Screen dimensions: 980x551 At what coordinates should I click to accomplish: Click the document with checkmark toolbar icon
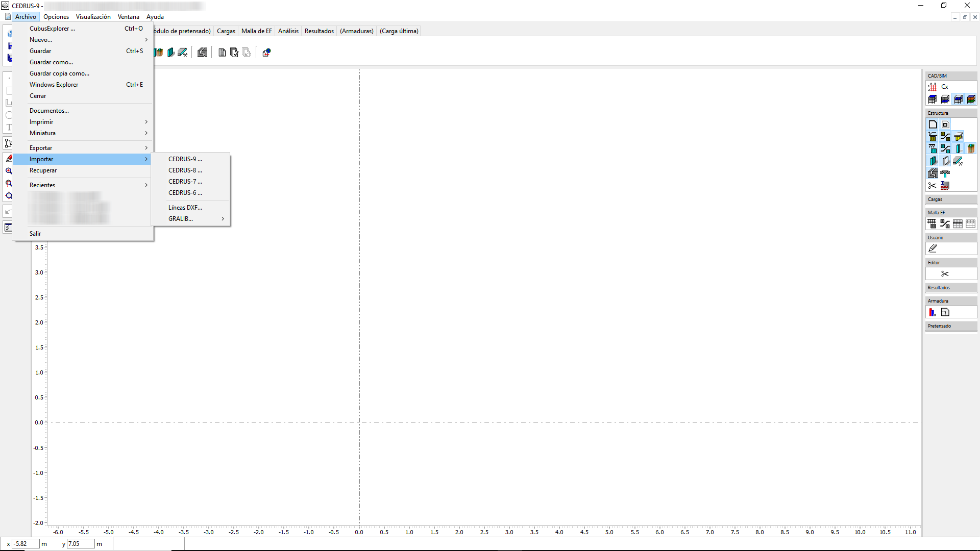(x=234, y=53)
